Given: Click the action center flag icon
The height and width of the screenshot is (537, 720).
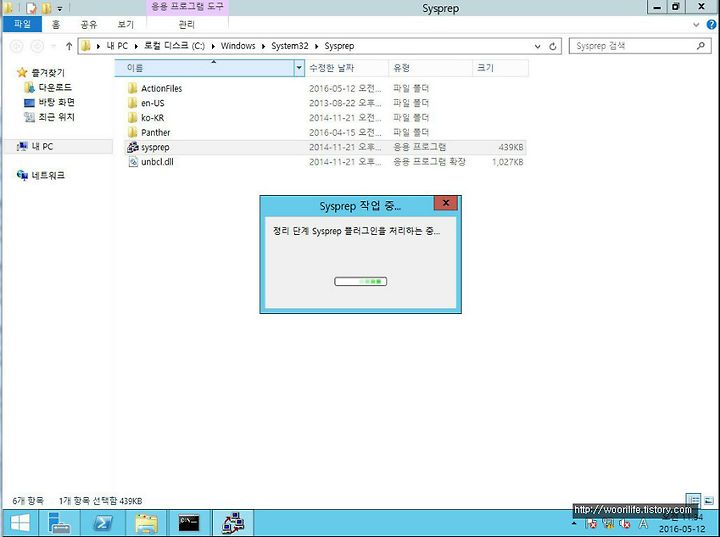Looking at the screenshot, I should click(592, 523).
